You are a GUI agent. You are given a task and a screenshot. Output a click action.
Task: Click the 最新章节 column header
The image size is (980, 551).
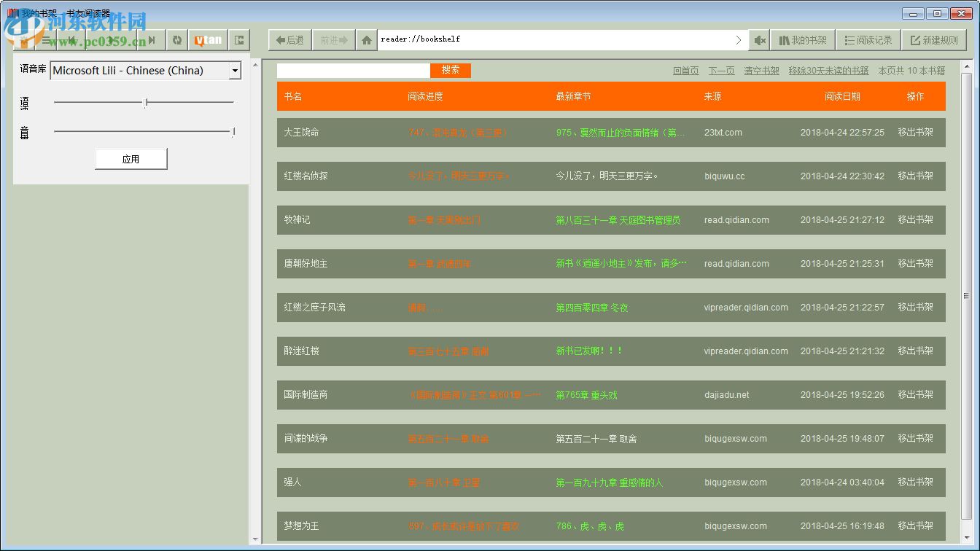[x=573, y=96]
